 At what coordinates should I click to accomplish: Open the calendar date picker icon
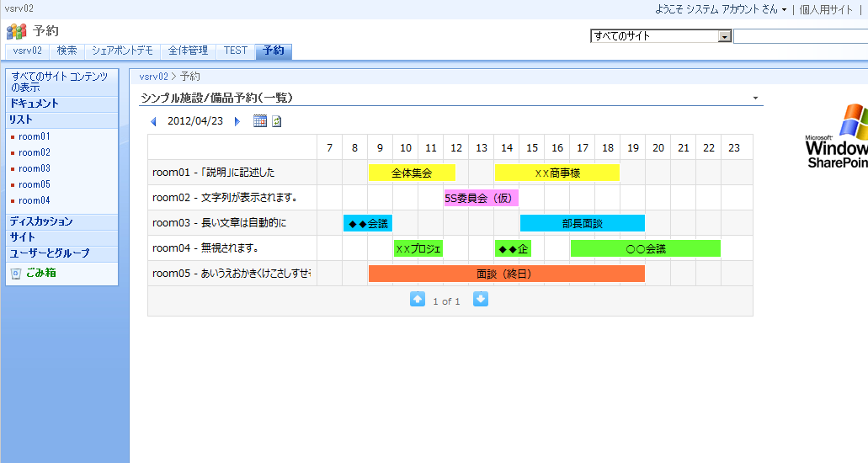(260, 121)
